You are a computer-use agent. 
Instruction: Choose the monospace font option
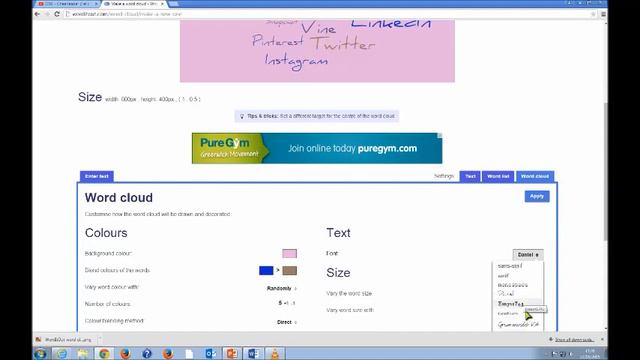[513, 285]
